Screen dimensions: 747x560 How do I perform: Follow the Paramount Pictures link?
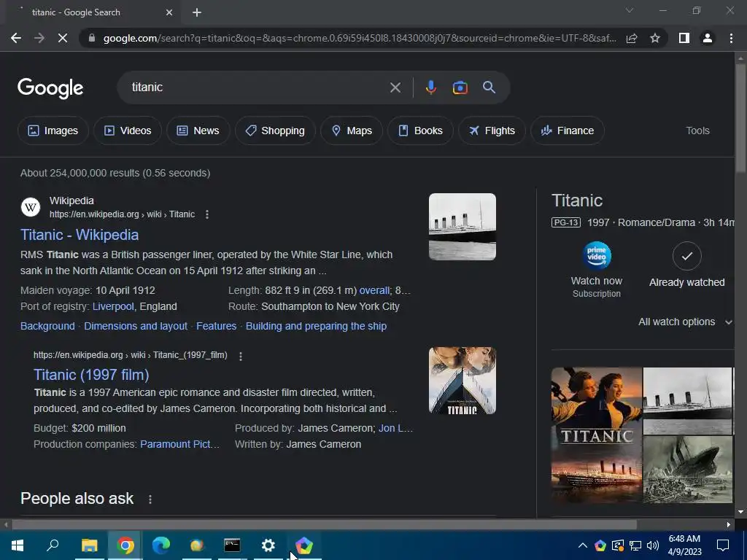[179, 444]
